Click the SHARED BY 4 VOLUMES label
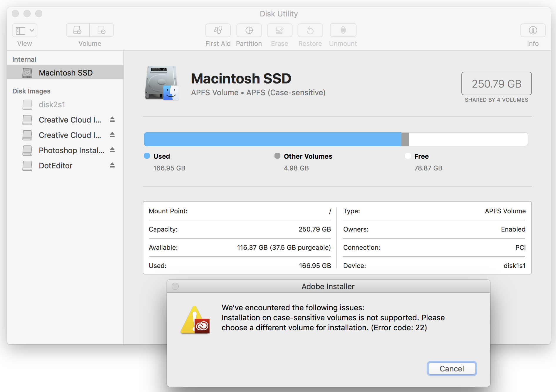This screenshot has height=392, width=556. [x=496, y=100]
